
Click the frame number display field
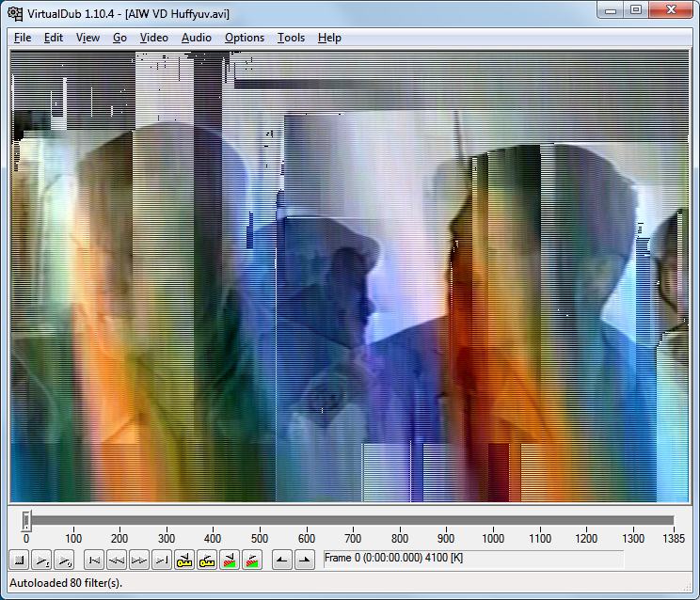tap(472, 559)
